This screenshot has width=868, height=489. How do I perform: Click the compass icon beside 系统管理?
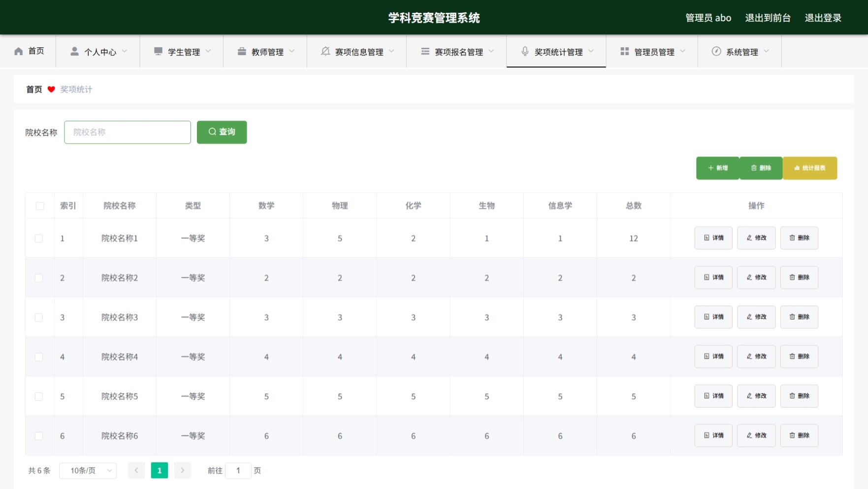[716, 51]
